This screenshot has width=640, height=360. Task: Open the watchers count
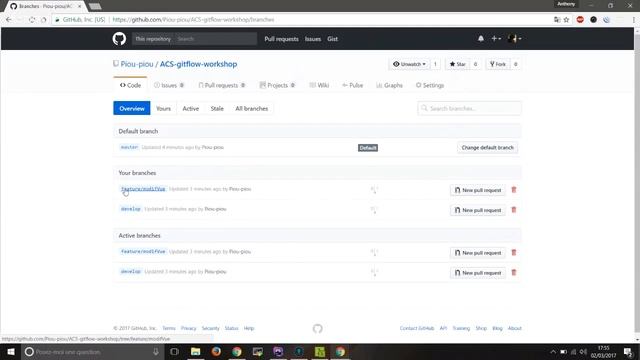pos(435,64)
